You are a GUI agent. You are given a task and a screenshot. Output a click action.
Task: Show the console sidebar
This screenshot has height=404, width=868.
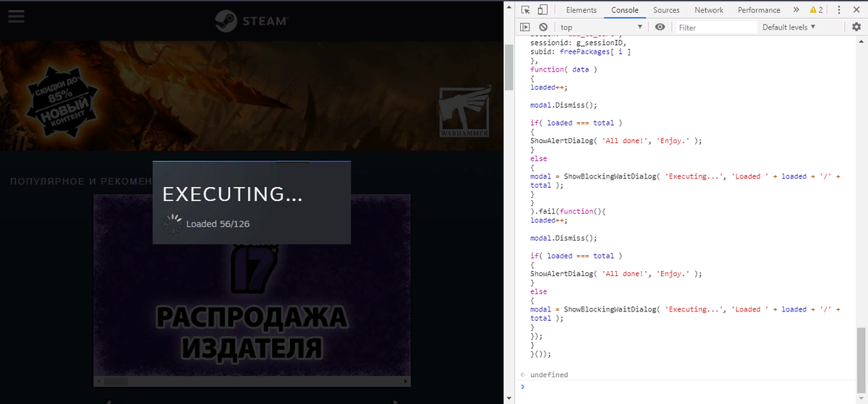[x=525, y=27]
